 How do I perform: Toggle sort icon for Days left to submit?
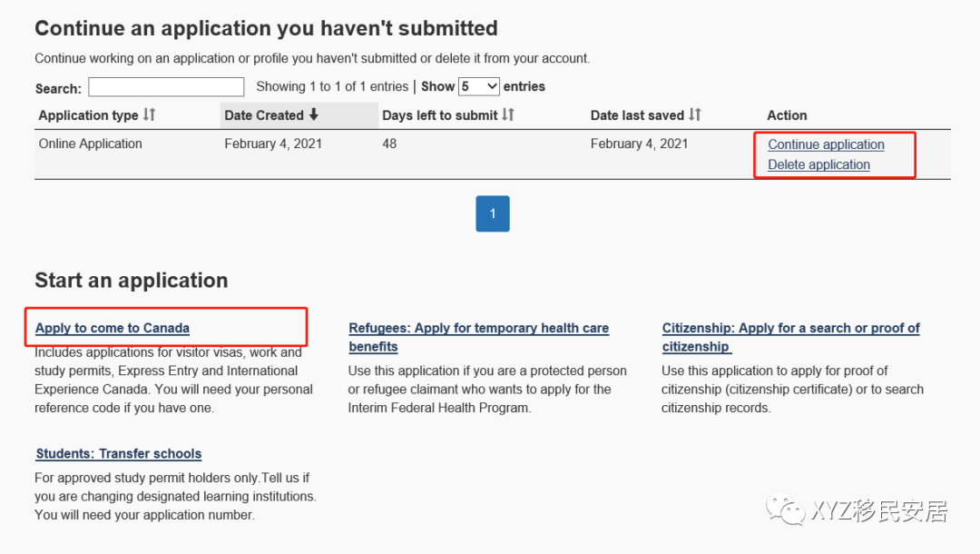click(x=508, y=114)
